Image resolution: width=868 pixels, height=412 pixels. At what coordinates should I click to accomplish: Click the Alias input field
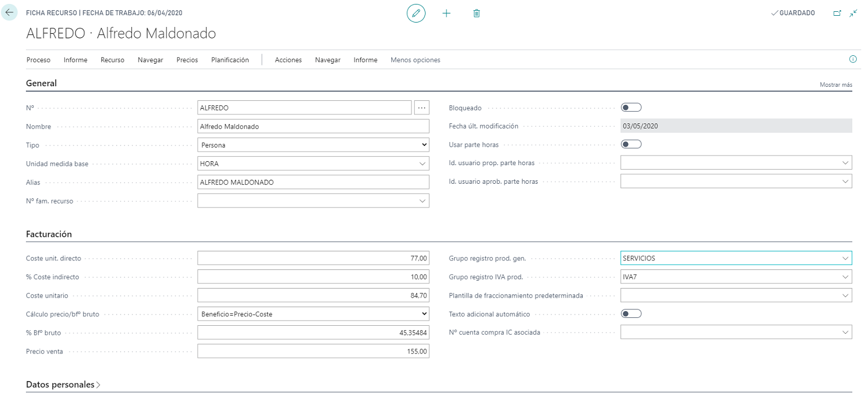tap(313, 182)
